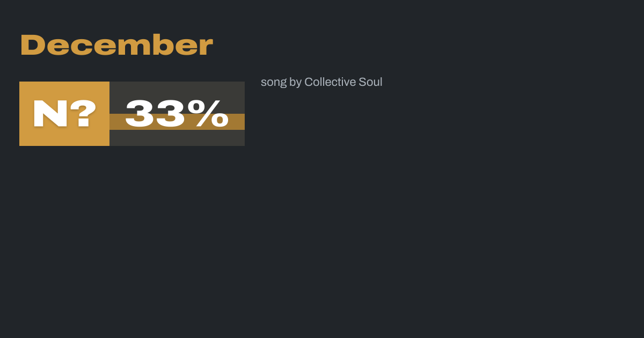
Task: Click the "song by Collective Soul" description
Action: coord(321,82)
